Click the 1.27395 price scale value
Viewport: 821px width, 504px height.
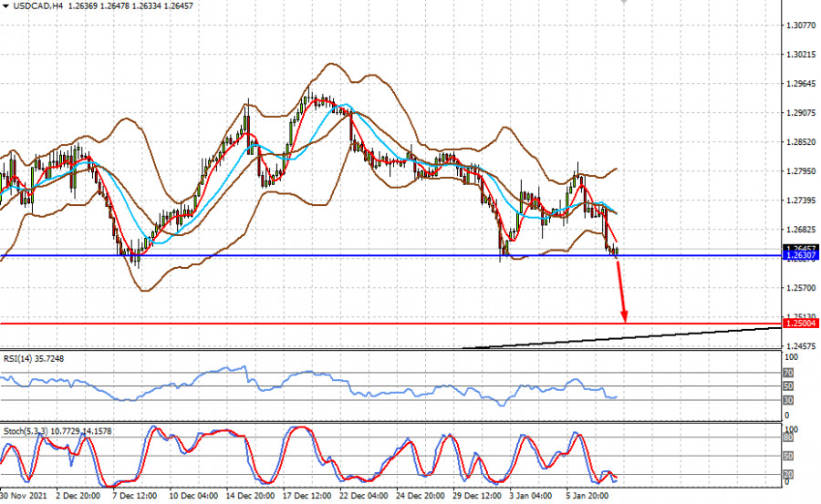[801, 201]
